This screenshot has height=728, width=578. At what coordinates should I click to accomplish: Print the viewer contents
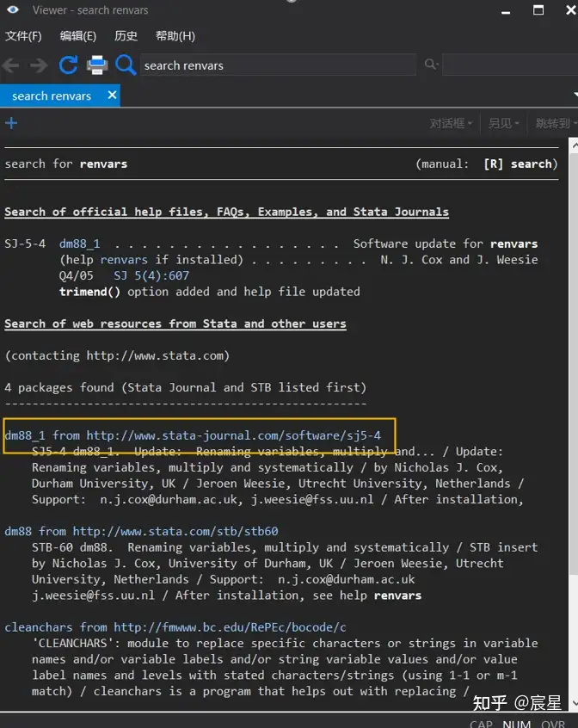pos(97,65)
